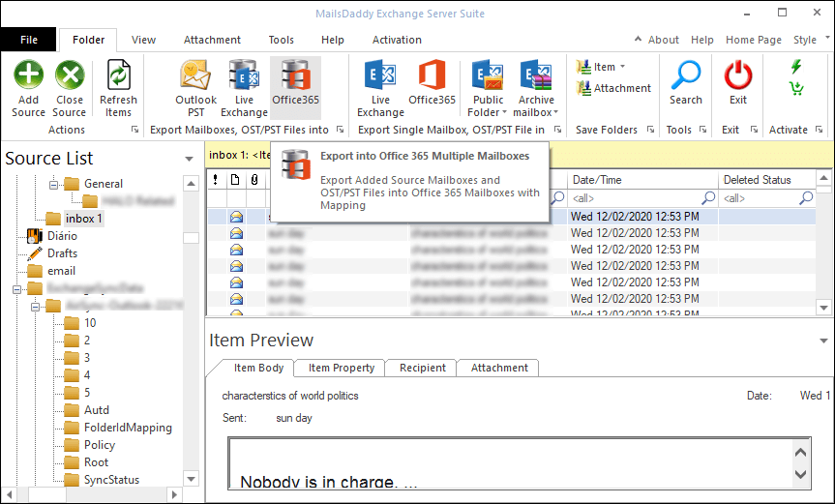Export multiple mailboxes into Live Exchange
This screenshot has height=504, width=835.
coord(244,88)
